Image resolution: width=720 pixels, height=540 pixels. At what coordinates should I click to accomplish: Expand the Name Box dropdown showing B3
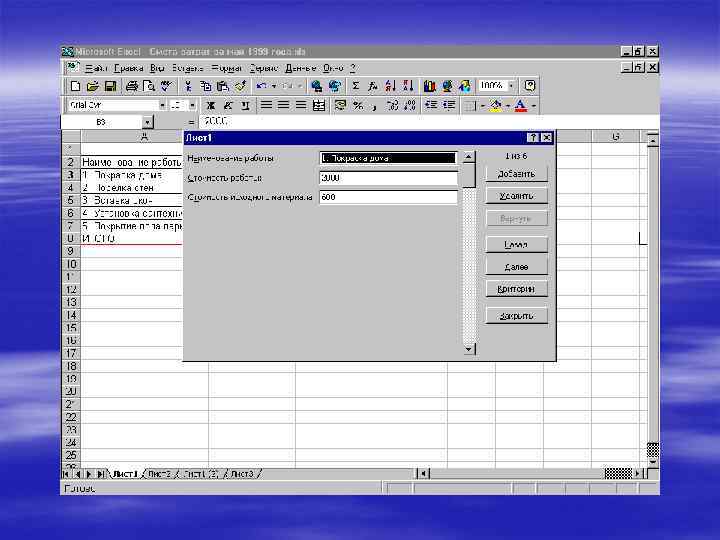coord(147,122)
